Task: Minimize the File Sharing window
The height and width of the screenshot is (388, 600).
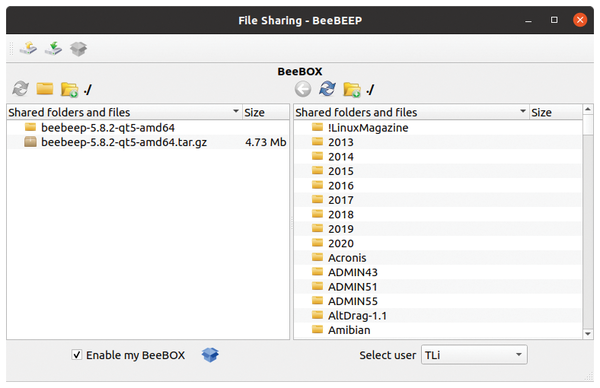Action: coord(528,20)
